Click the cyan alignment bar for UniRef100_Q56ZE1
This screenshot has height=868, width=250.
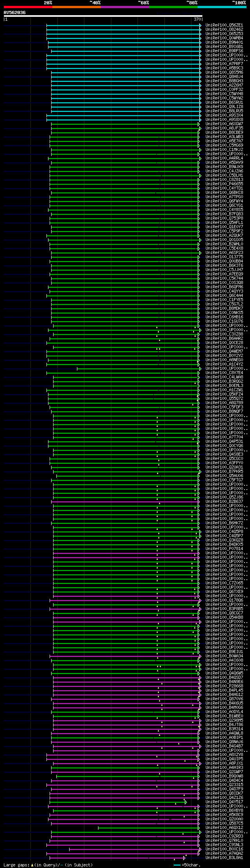coord(123,25)
